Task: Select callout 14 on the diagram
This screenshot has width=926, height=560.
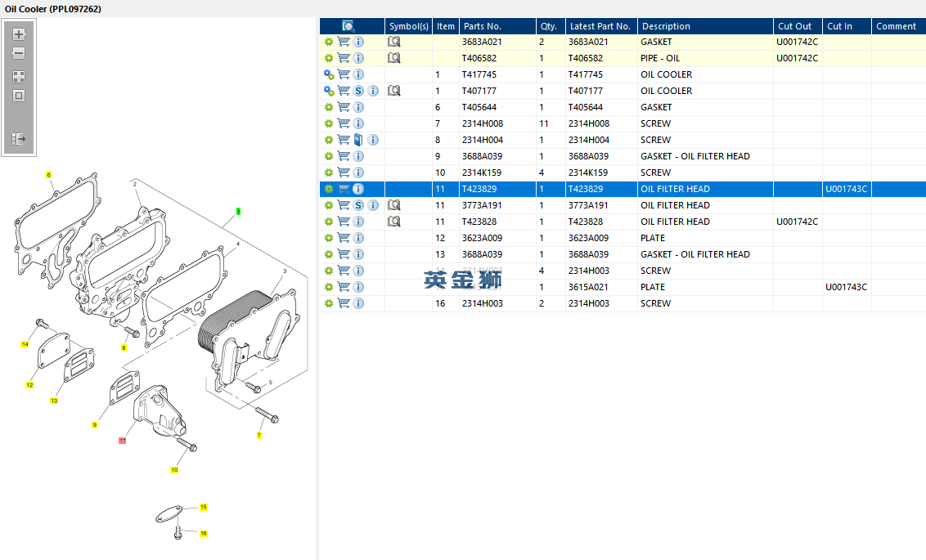Action: [x=25, y=344]
